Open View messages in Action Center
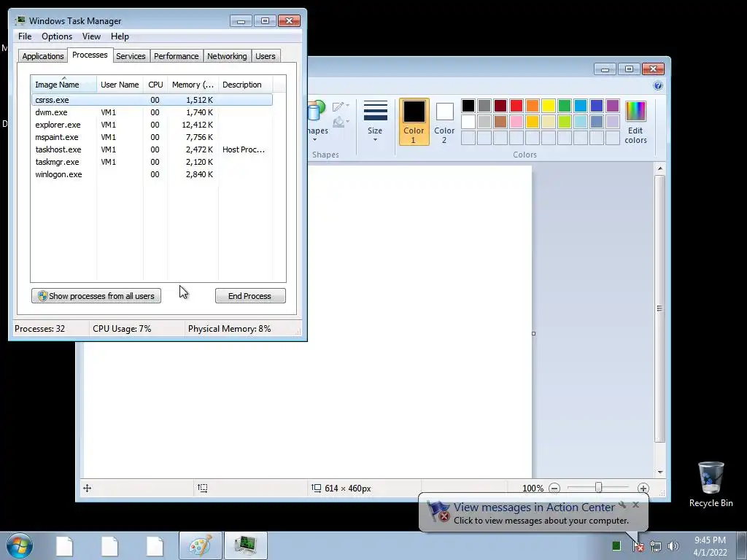Image resolution: width=747 pixels, height=560 pixels. point(534,507)
